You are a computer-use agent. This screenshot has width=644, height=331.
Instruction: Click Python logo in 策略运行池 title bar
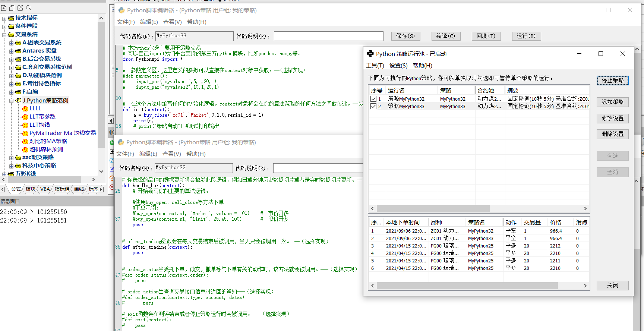point(370,54)
